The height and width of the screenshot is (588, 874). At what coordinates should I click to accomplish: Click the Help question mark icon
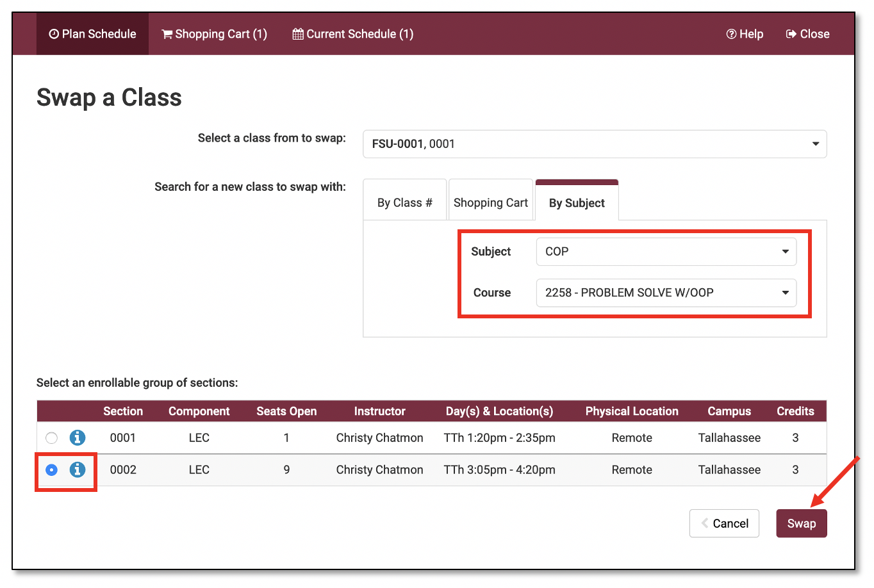pos(731,34)
